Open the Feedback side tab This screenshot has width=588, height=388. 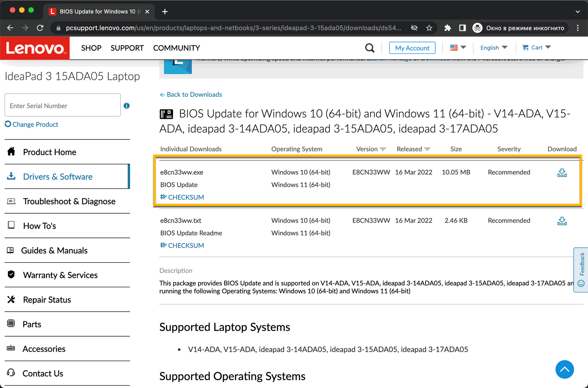coord(581,270)
